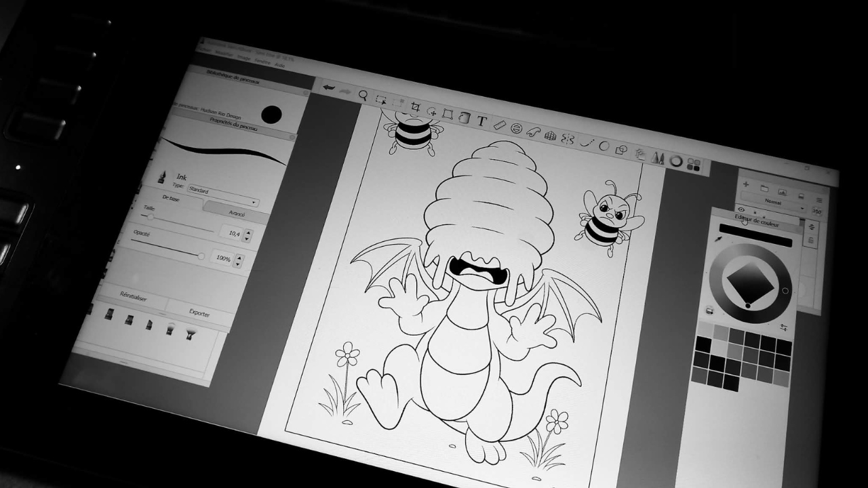This screenshot has width=868, height=488.
Task: Activate the Fill (paint bucket) tool
Action: (464, 119)
